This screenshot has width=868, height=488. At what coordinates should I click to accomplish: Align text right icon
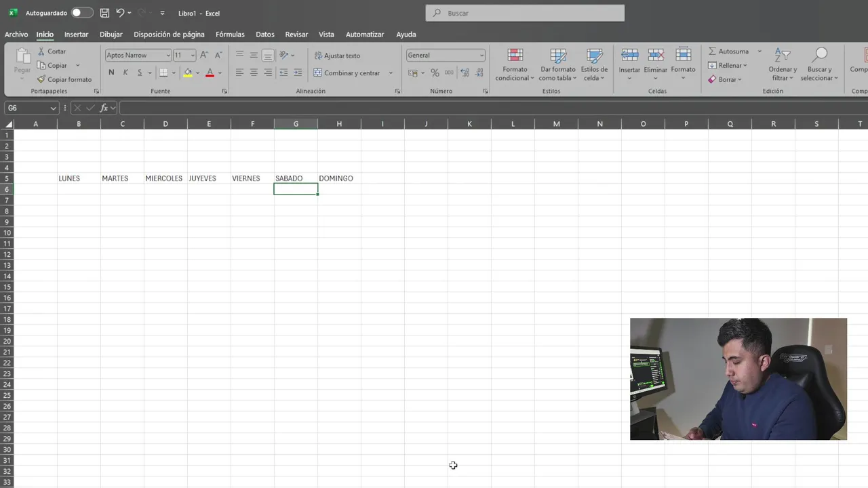click(x=268, y=73)
